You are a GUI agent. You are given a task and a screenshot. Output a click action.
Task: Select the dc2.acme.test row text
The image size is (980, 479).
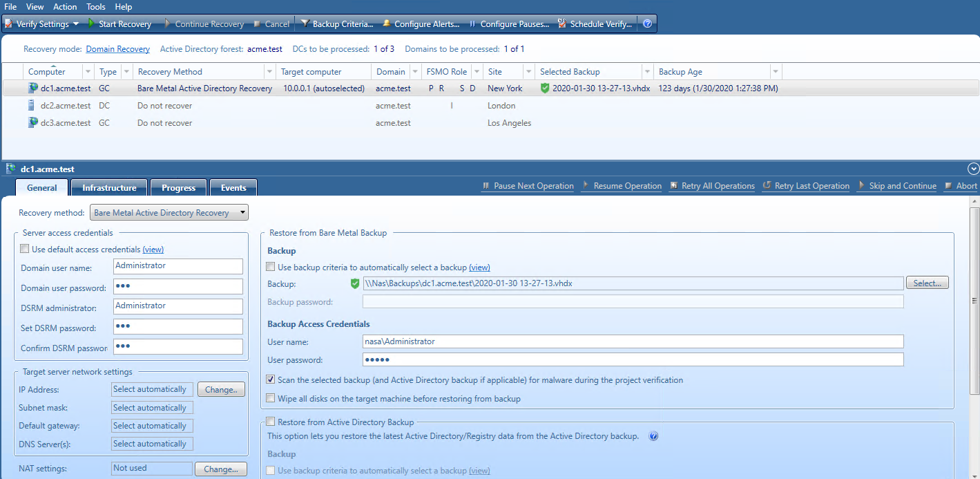(66, 106)
